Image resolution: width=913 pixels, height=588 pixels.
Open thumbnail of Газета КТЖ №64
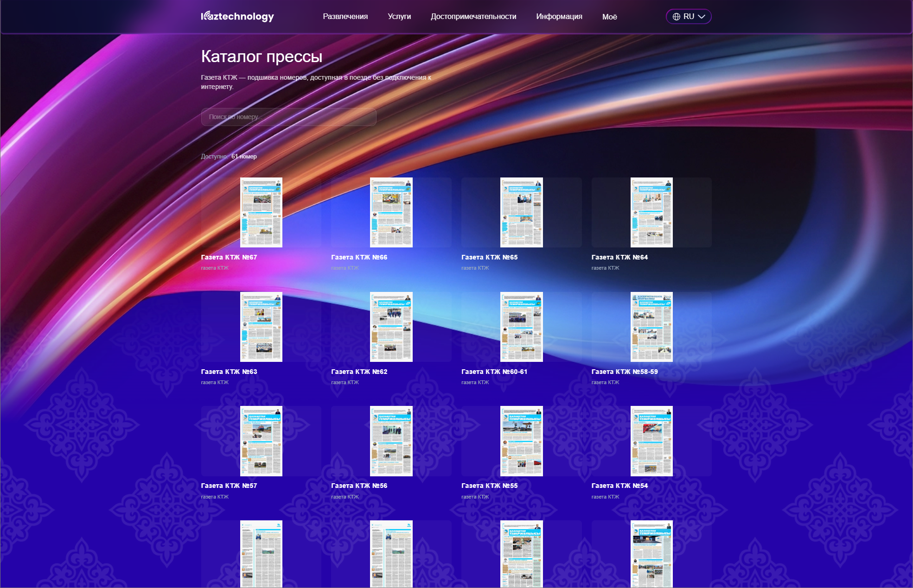651,212
